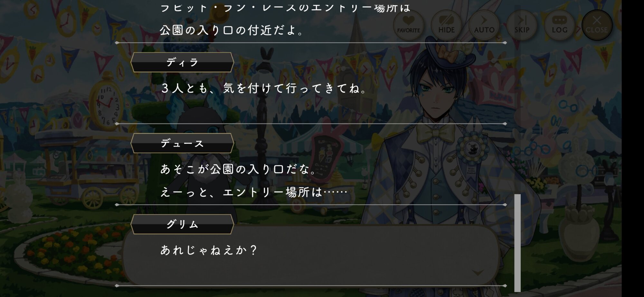Viewport: 644px width, 297px height.
Task: Tap the line 公園の入り口の付近だよ。
Action: point(232,30)
